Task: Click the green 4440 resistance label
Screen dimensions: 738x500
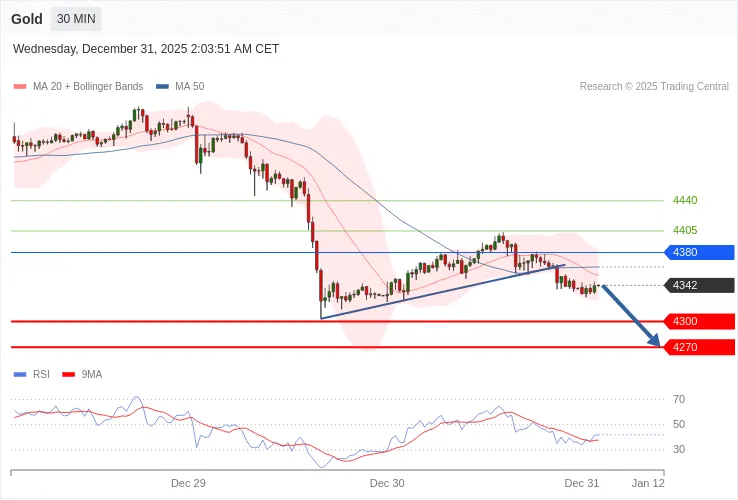Action: [685, 200]
